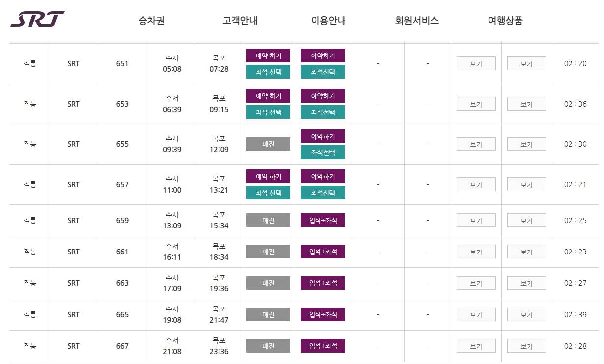Open the 고객안내 menu
The image size is (604, 364).
[240, 21]
